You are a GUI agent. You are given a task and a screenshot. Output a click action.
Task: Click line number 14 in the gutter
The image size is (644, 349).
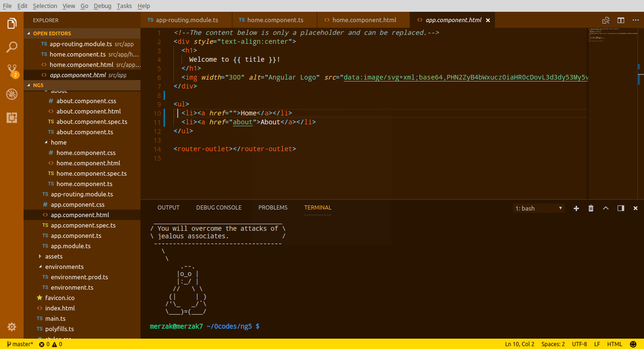157,149
